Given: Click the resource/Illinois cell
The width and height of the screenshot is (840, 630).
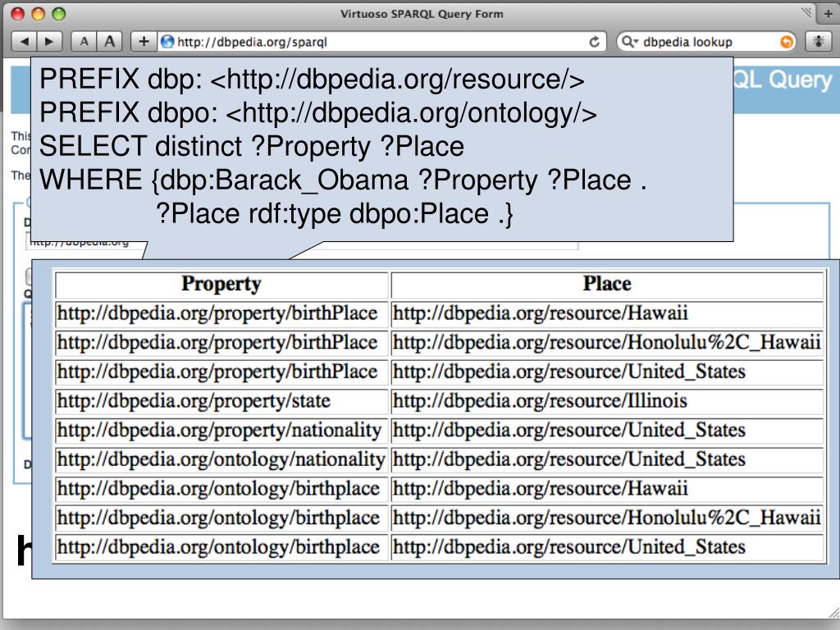Looking at the screenshot, I should [x=607, y=401].
